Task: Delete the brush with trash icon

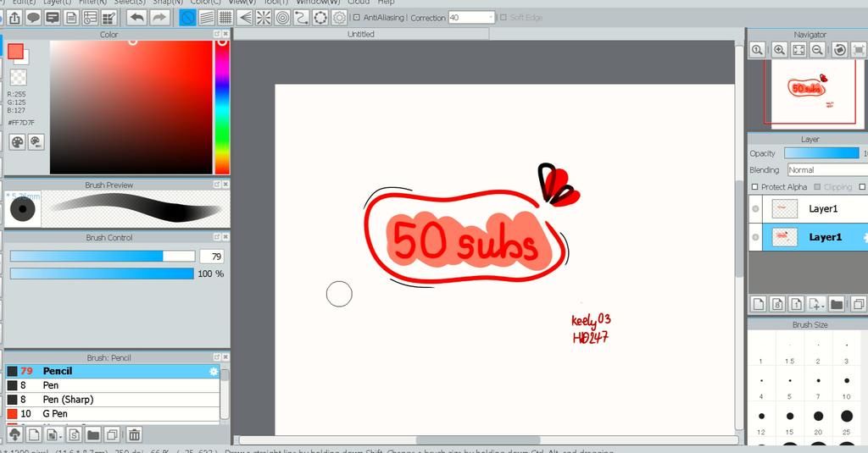Action: point(135,434)
